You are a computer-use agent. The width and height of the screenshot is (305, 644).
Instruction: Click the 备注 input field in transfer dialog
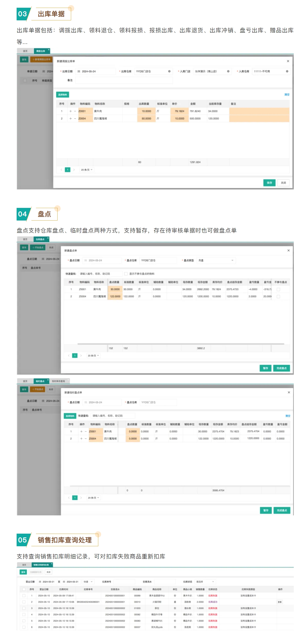click(124, 80)
